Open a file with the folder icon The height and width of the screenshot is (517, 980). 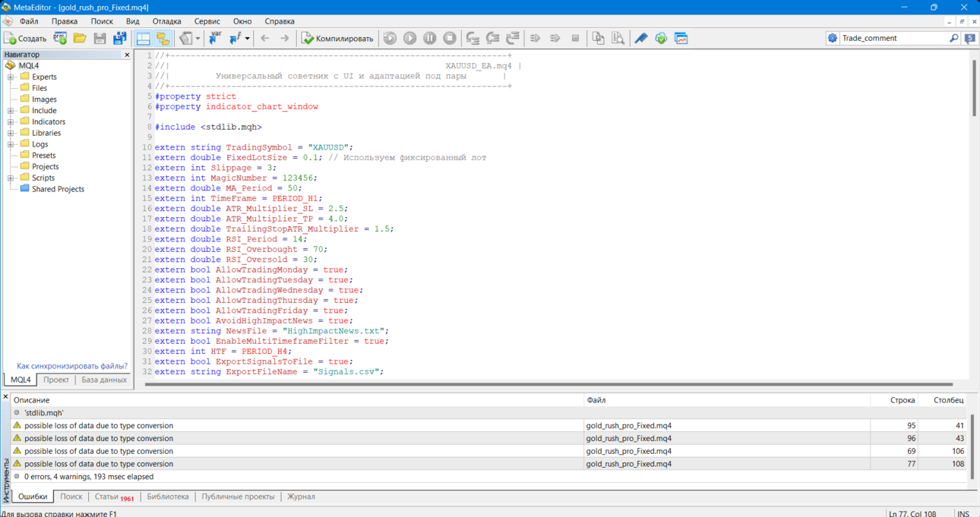(x=80, y=38)
